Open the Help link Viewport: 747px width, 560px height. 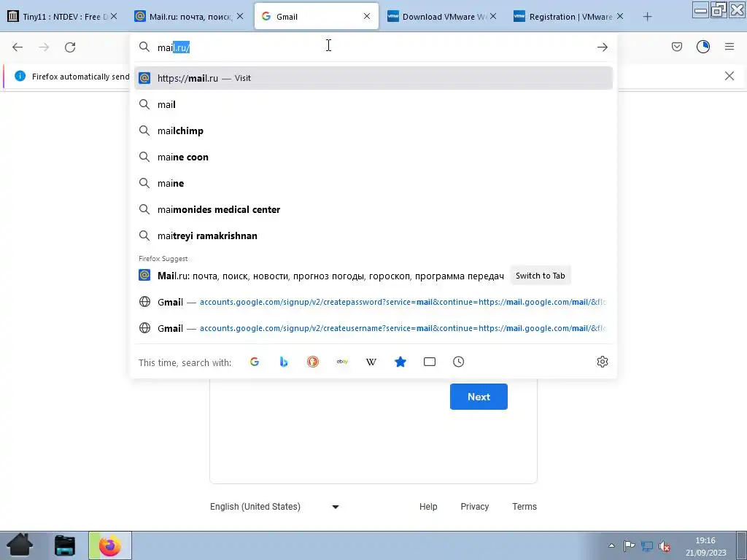click(427, 507)
